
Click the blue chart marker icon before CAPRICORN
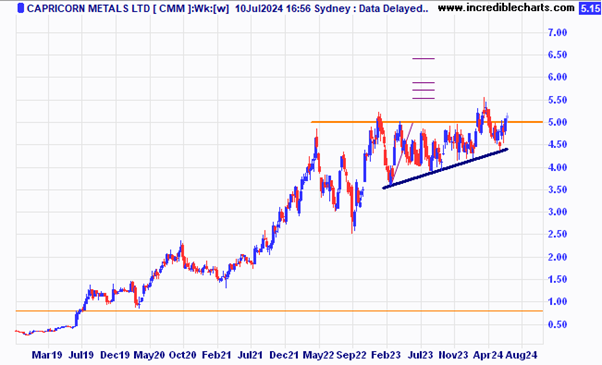pyautogui.click(x=20, y=8)
